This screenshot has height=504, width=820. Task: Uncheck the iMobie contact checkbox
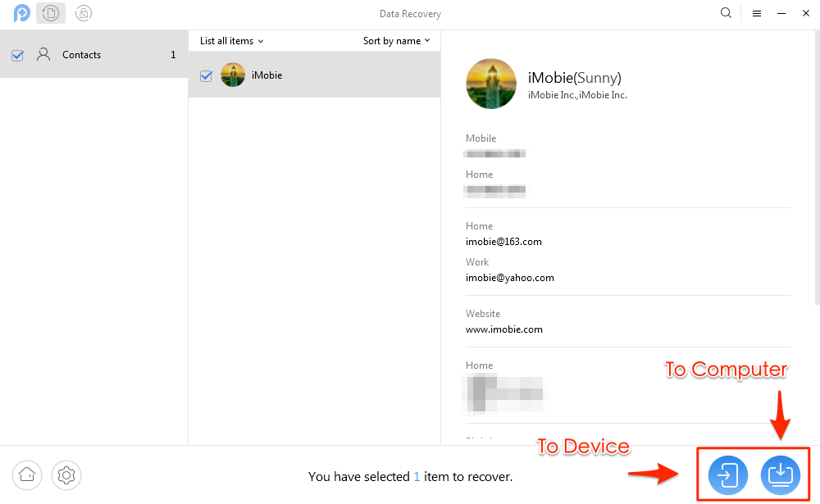pos(206,76)
